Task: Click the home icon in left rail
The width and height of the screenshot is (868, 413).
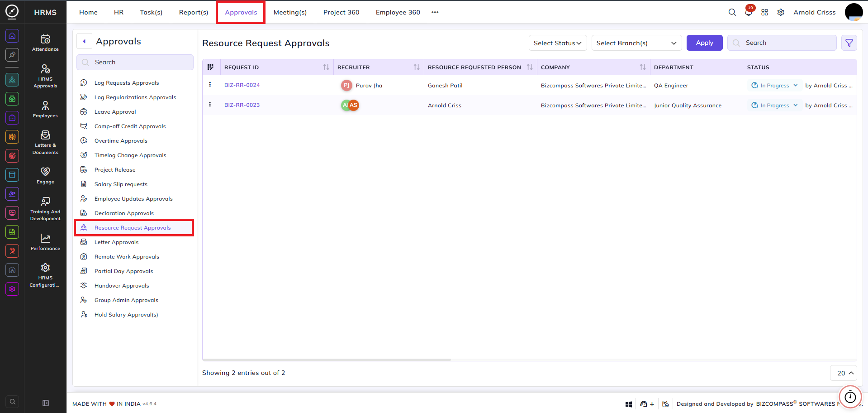Action: 12,36
